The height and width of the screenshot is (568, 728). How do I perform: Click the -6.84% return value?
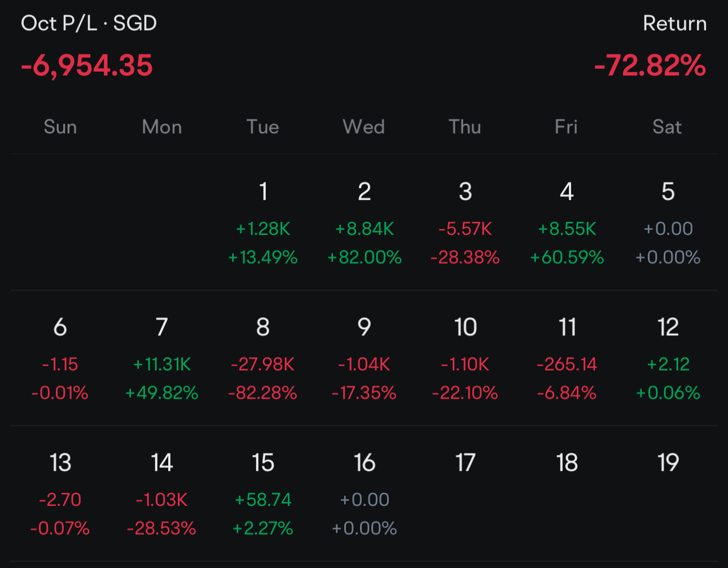point(567,393)
